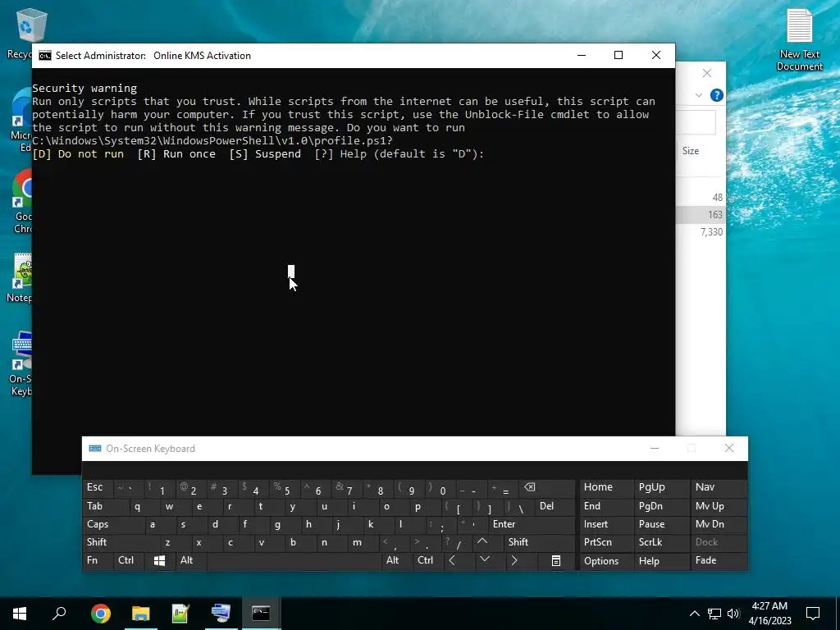
Task: Tap the PgUp key on the keyboard
Action: (662, 487)
